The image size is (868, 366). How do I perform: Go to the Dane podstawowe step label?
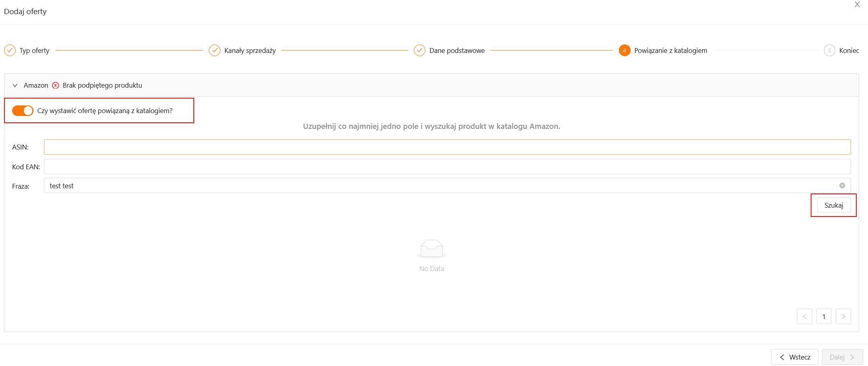(457, 50)
